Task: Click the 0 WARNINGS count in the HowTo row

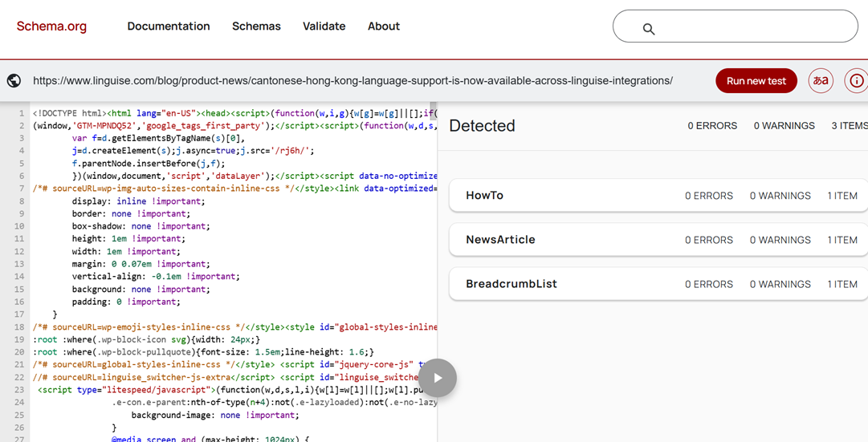Action: 780,195
